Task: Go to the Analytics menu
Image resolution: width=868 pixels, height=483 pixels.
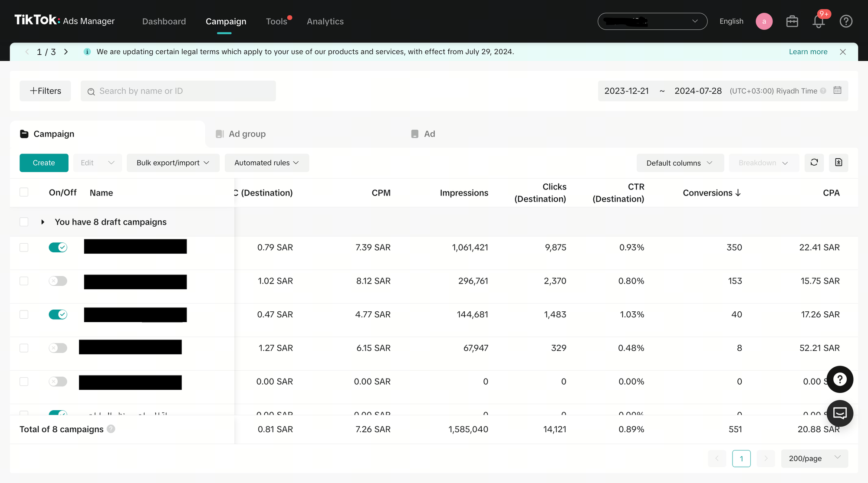Action: 325,21
